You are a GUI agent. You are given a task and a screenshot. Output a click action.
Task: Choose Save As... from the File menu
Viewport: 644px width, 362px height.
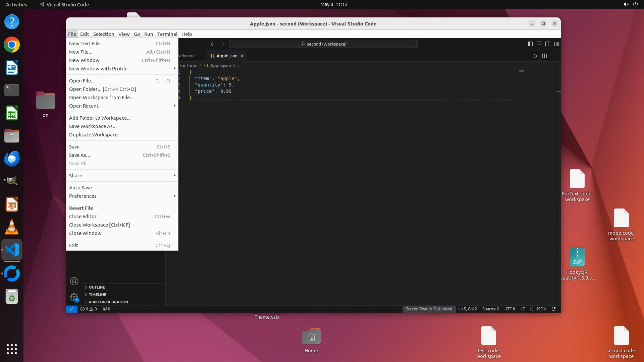(79, 155)
